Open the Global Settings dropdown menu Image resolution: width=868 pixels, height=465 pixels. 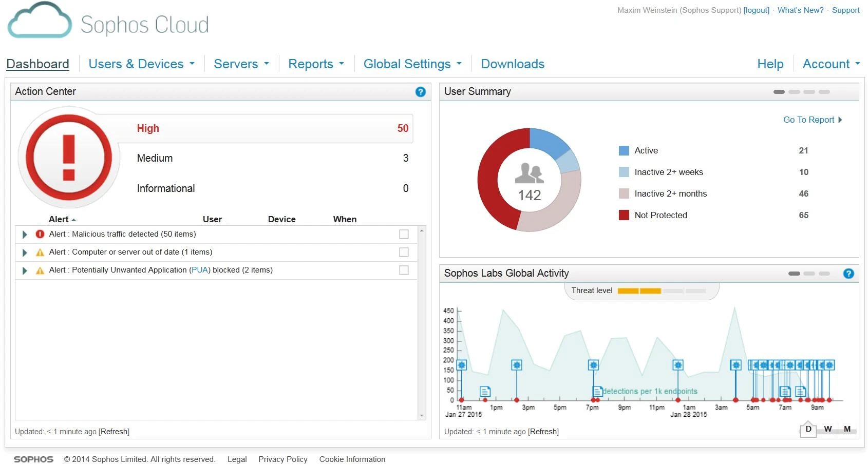click(x=413, y=64)
